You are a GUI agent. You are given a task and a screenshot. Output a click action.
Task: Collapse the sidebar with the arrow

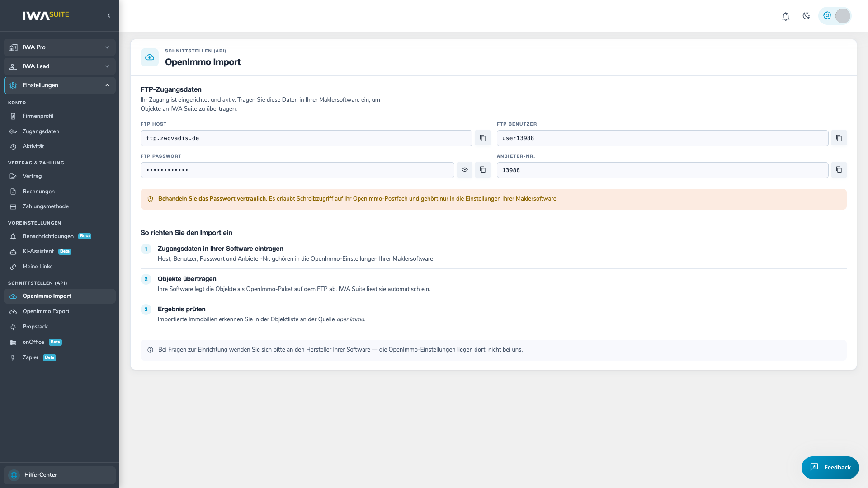click(109, 16)
